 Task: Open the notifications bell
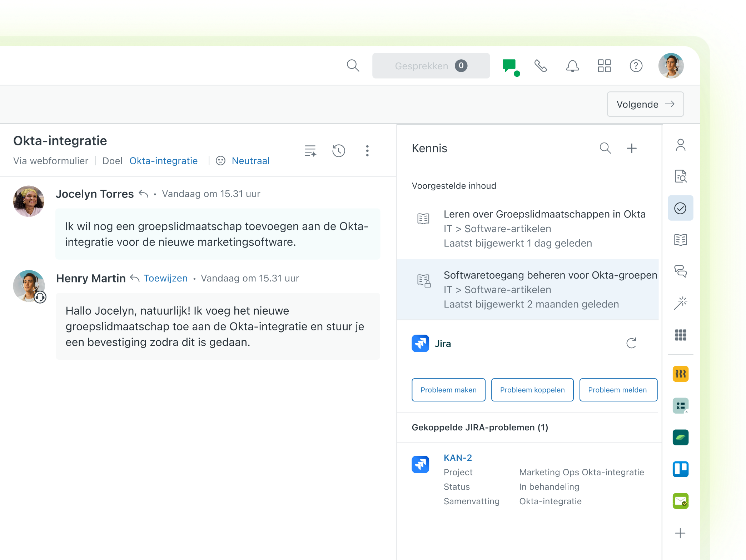(572, 66)
